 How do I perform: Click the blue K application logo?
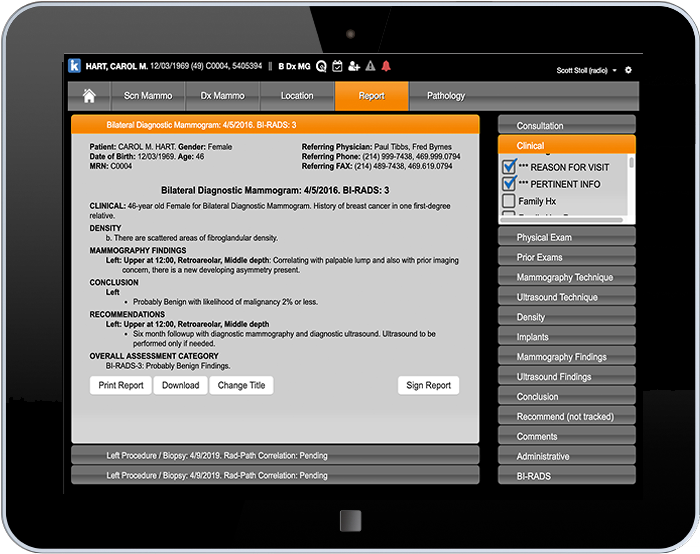74,67
